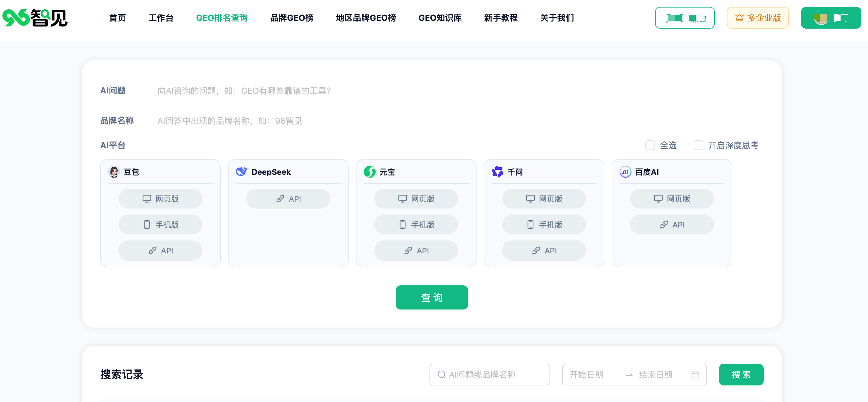Select 豆包 网页版 option

pos(160,199)
